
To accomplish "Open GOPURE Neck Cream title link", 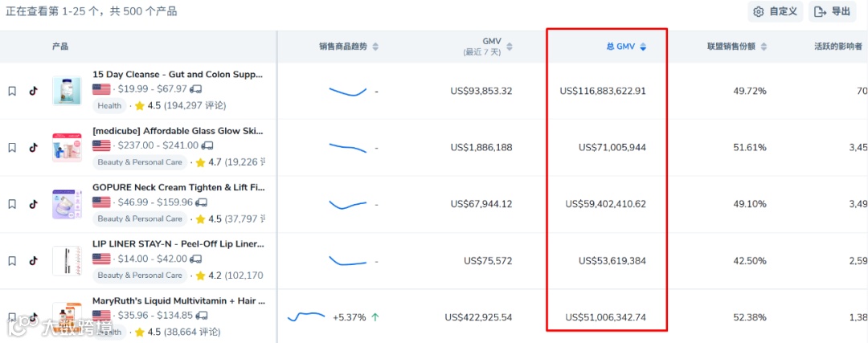I will 178,187.
